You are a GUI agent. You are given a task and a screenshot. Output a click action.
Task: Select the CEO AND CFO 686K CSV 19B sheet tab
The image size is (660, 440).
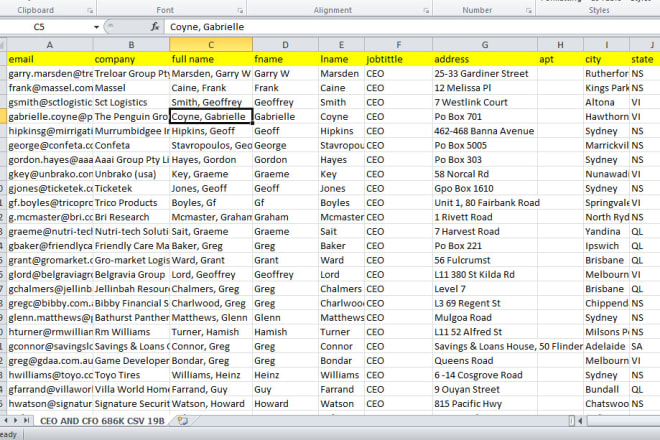(102, 421)
